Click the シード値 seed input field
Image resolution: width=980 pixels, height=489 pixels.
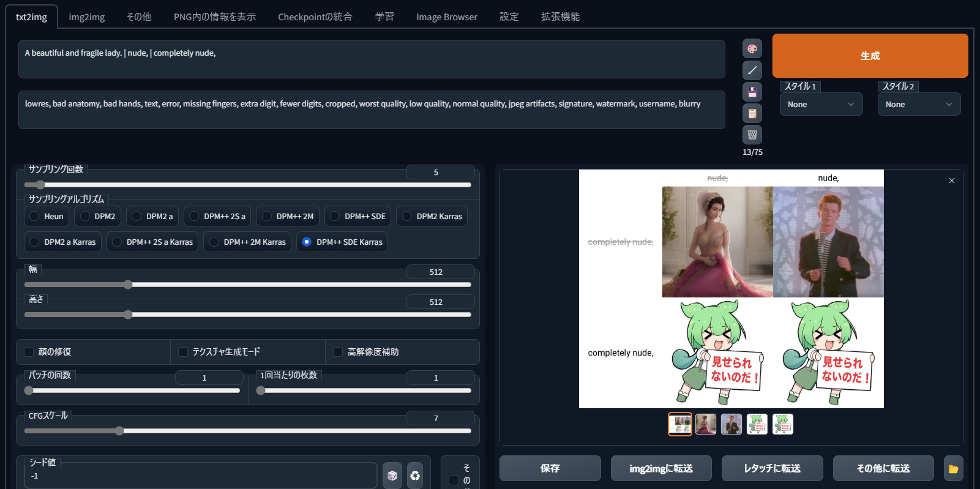pyautogui.click(x=201, y=476)
